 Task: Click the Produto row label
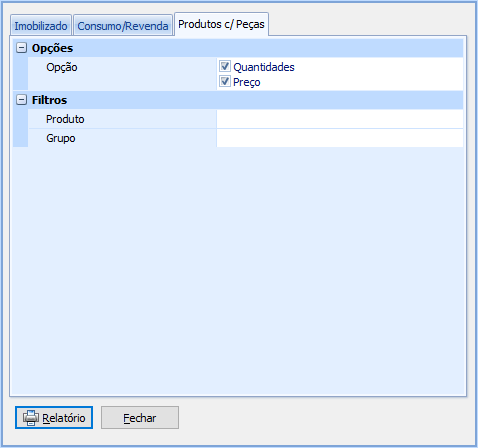pos(65,119)
